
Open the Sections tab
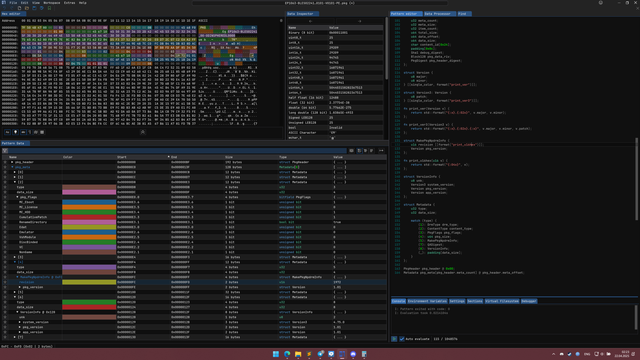[x=475, y=301]
